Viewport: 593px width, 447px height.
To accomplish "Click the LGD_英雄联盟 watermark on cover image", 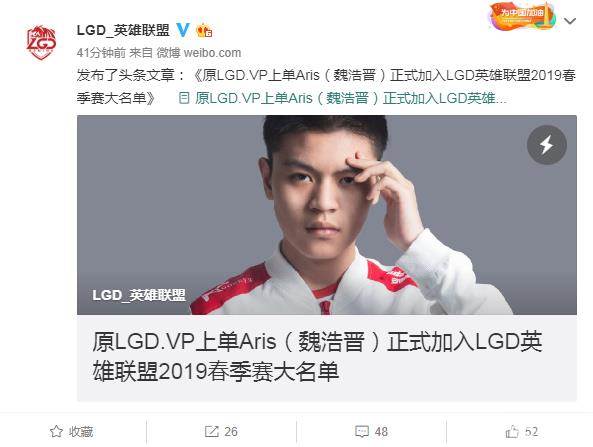I will 139,295.
